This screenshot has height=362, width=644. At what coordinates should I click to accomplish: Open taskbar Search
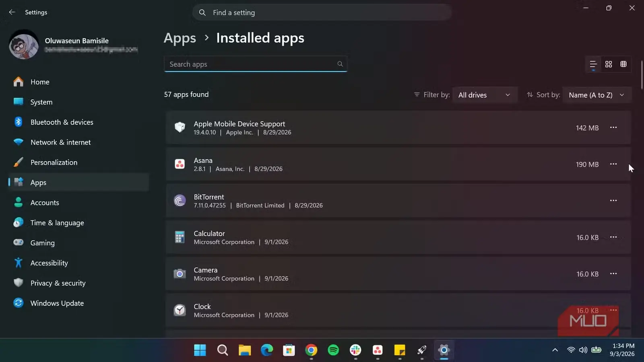click(223, 350)
